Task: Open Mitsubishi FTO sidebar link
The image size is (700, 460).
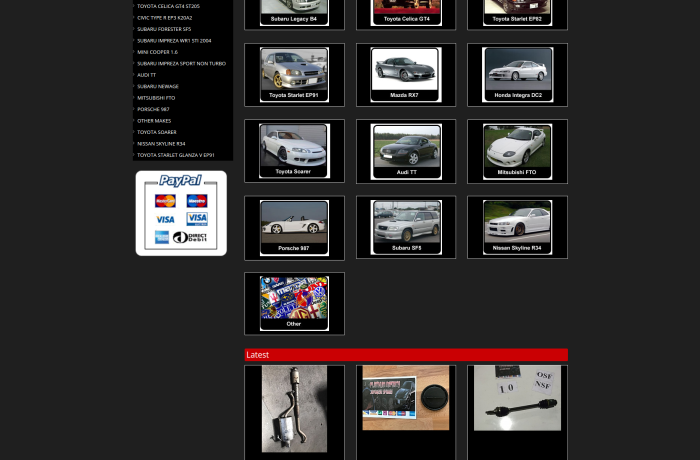Action: 156,98
